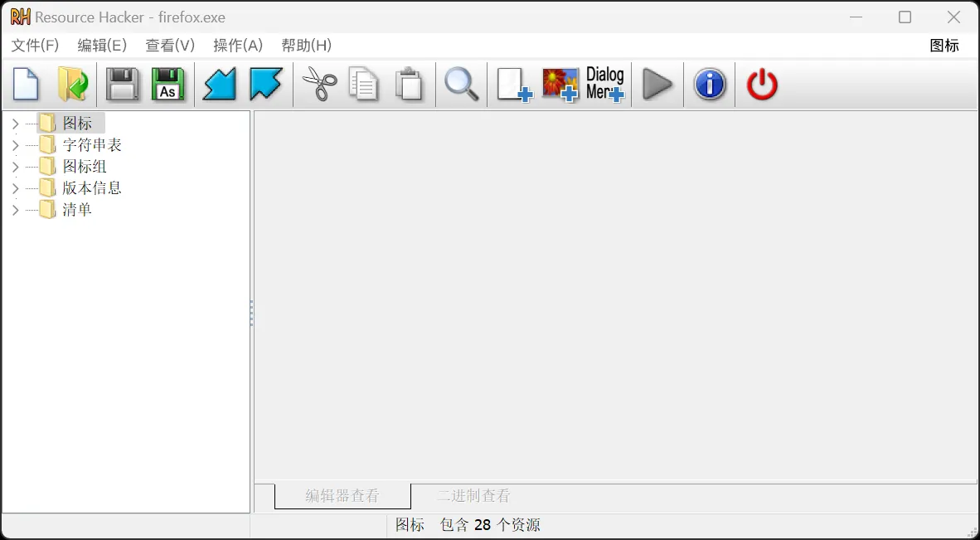Open Find with the magnifying glass icon
Viewport: 980px width, 540px height.
(x=462, y=85)
